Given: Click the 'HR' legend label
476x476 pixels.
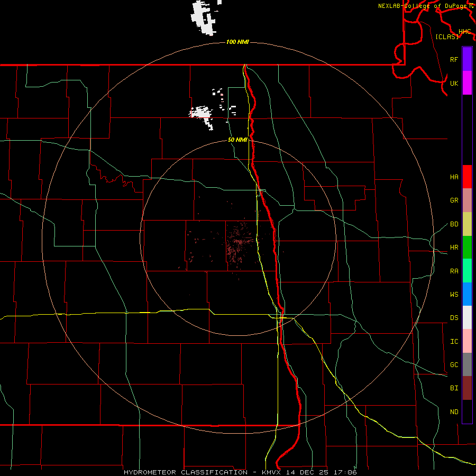Looking at the screenshot, I should [454, 248].
